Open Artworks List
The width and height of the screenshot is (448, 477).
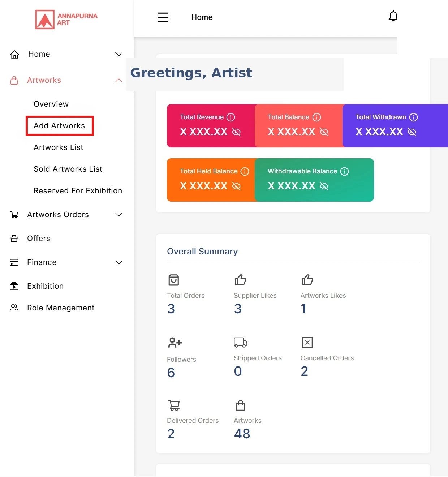coord(59,147)
